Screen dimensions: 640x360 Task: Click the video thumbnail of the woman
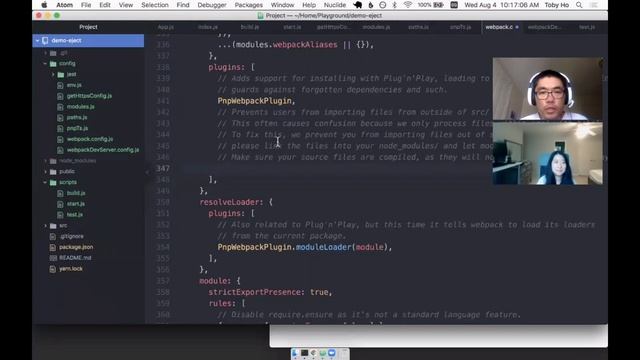[547, 153]
